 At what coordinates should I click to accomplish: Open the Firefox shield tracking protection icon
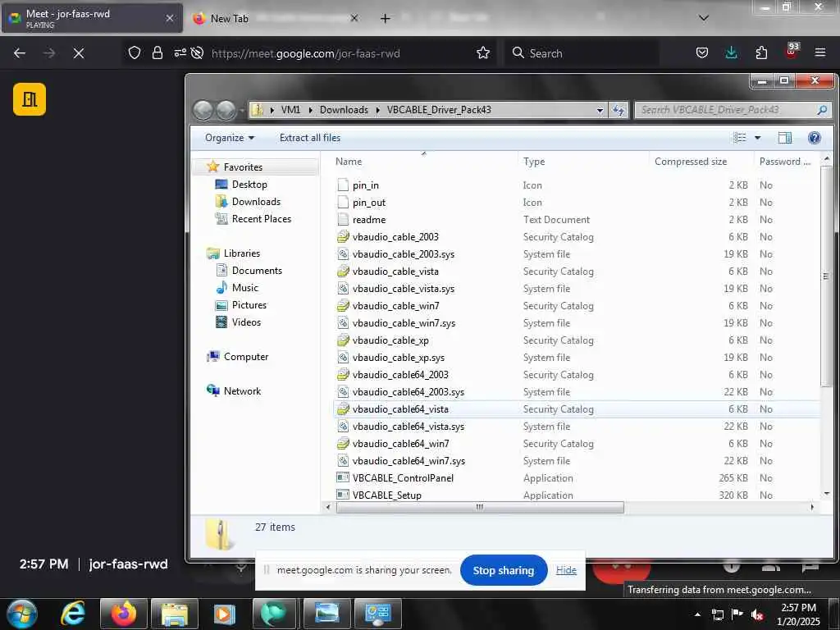pos(135,53)
